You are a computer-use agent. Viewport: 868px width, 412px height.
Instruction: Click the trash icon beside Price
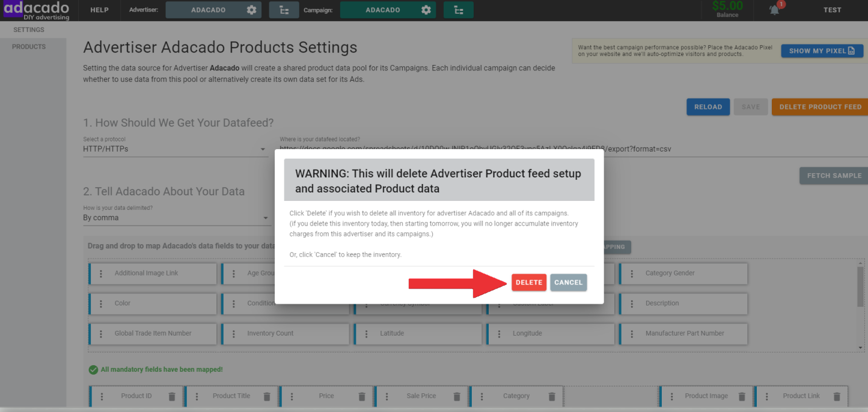click(x=362, y=396)
